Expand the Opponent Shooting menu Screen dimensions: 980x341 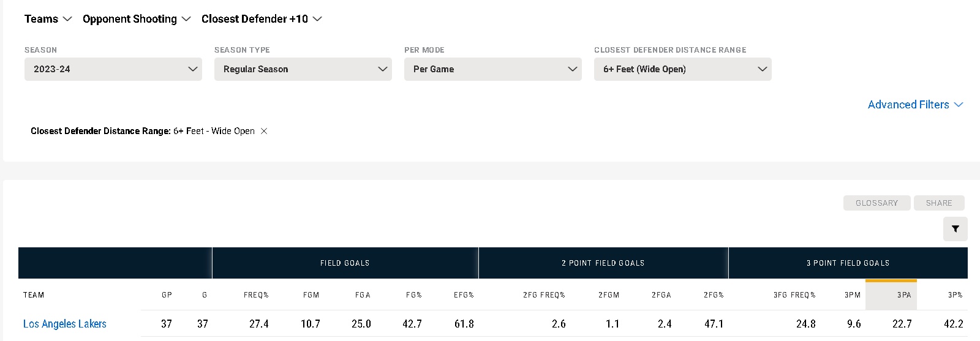pos(137,19)
